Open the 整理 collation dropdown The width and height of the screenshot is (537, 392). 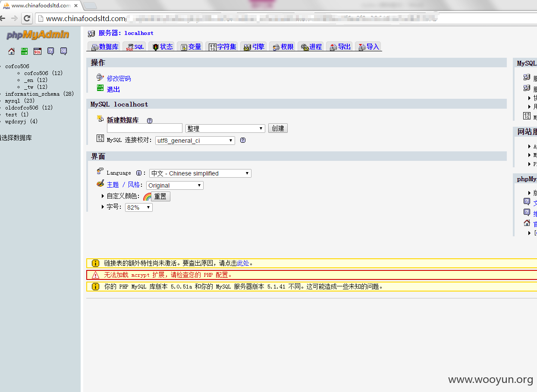(x=225, y=129)
